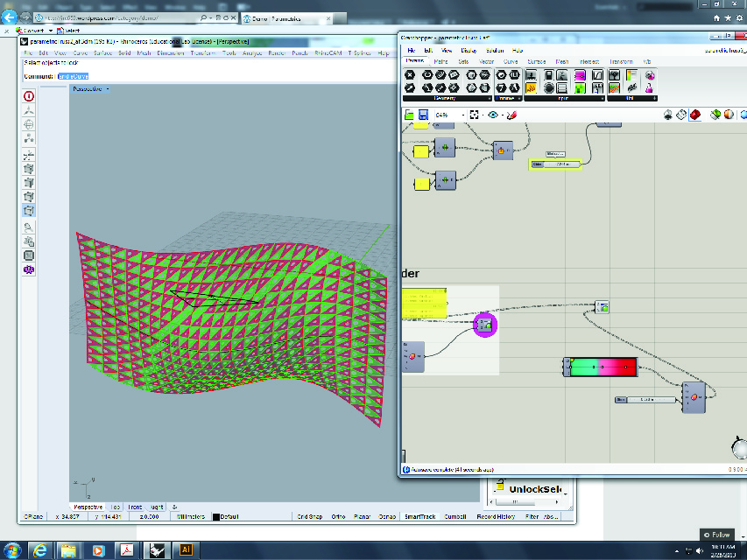Click the zoom extents icon on canvas toolbar
This screenshot has width=747, height=560.
coord(475,115)
